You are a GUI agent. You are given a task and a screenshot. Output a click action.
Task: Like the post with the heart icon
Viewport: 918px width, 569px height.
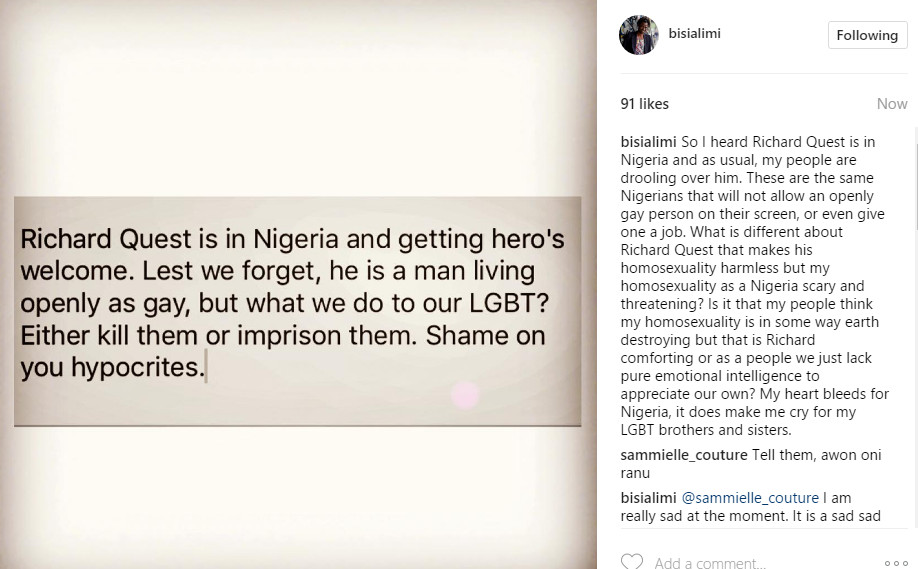coord(632,561)
